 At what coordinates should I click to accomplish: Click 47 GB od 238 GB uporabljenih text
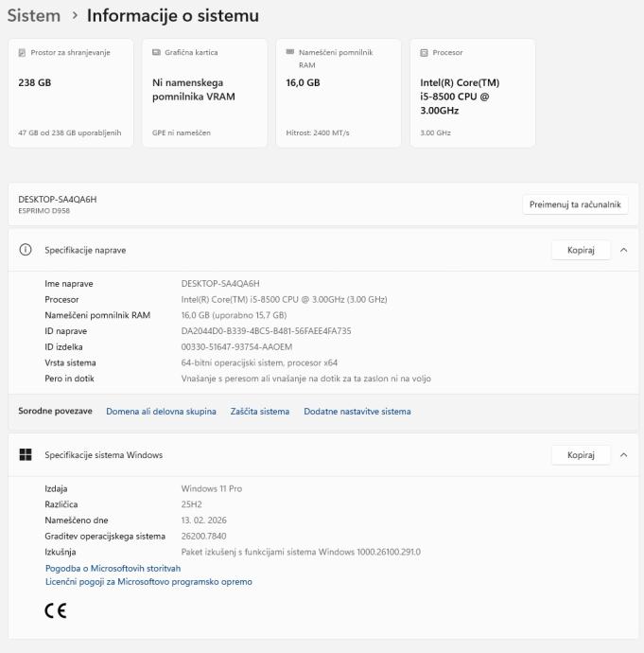point(70,132)
